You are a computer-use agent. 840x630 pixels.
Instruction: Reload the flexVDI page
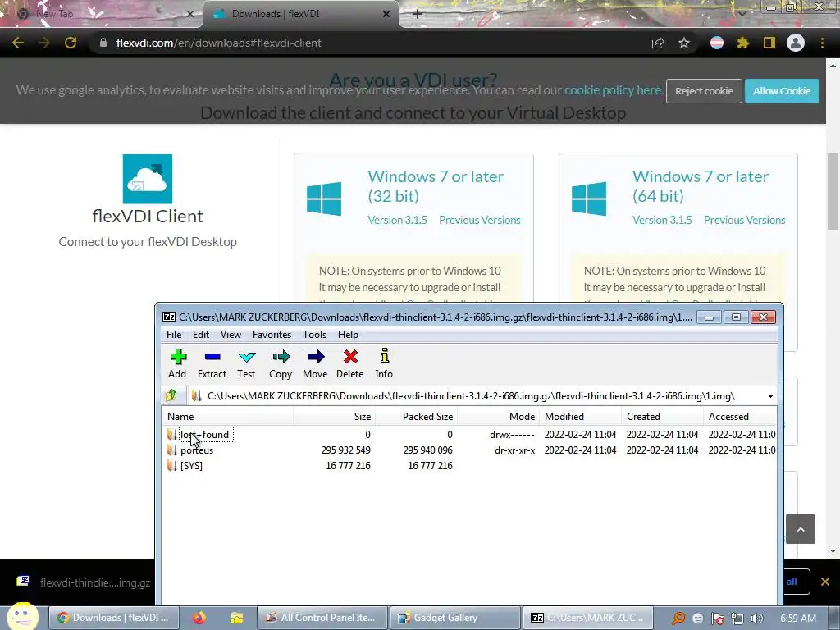[71, 43]
